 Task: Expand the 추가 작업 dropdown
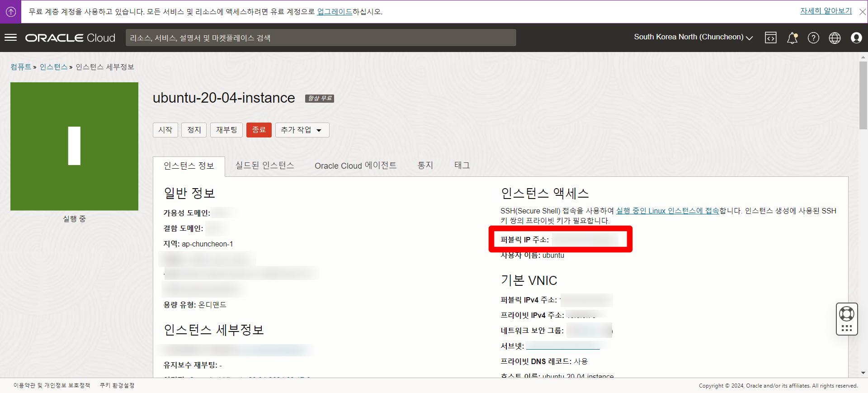(x=302, y=130)
